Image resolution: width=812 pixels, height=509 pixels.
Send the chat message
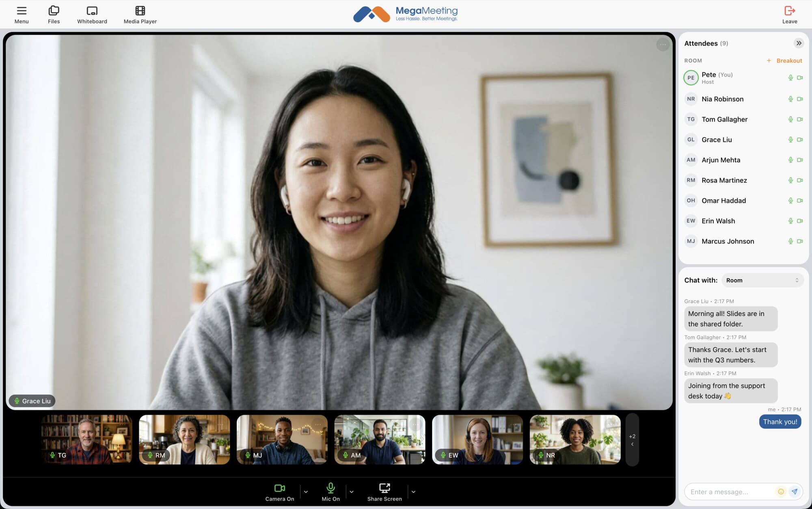(795, 492)
